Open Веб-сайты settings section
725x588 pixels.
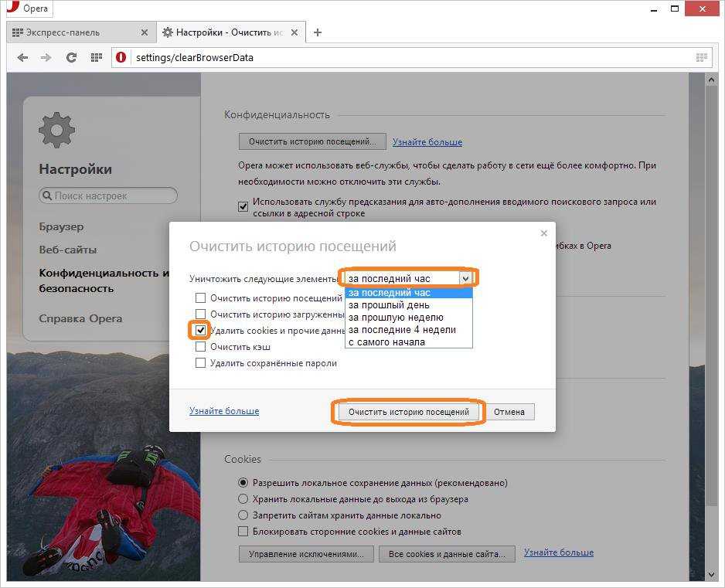tap(68, 250)
